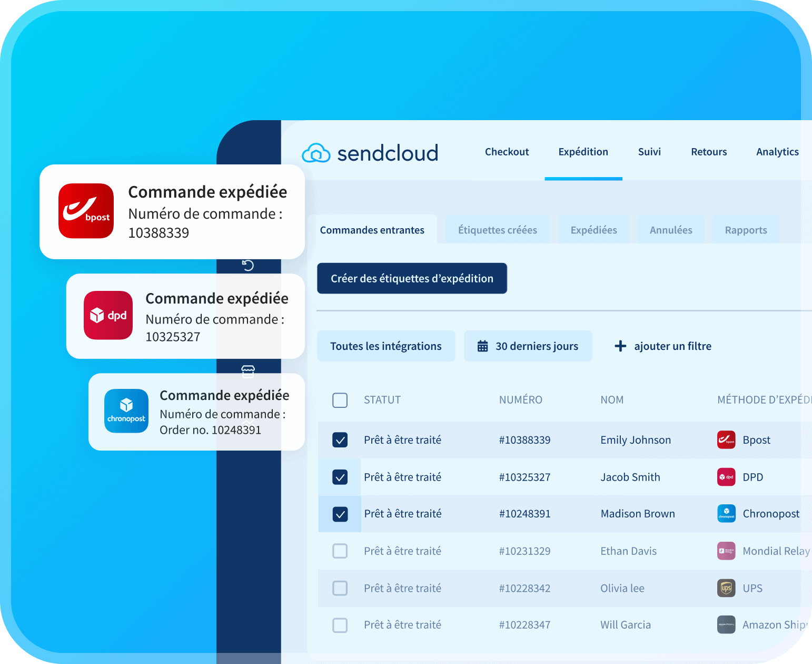Switch to the Étiquettes créées tab
This screenshot has height=664, width=812.
[x=498, y=230]
